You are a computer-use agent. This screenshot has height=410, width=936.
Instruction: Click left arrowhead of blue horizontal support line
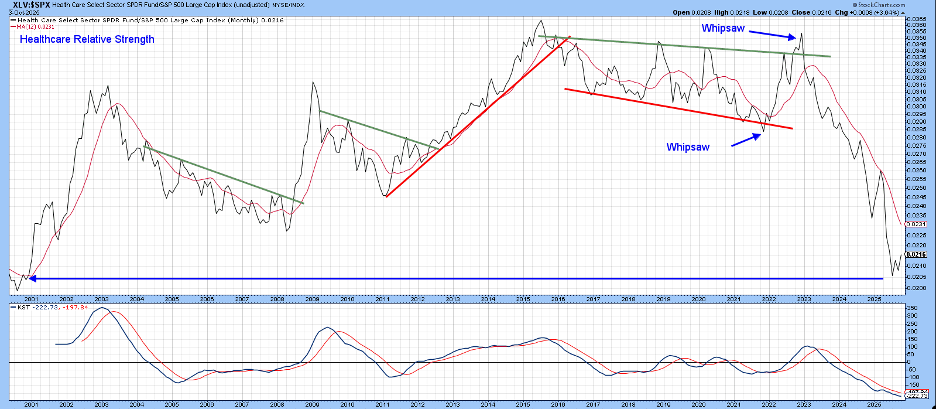[28, 277]
